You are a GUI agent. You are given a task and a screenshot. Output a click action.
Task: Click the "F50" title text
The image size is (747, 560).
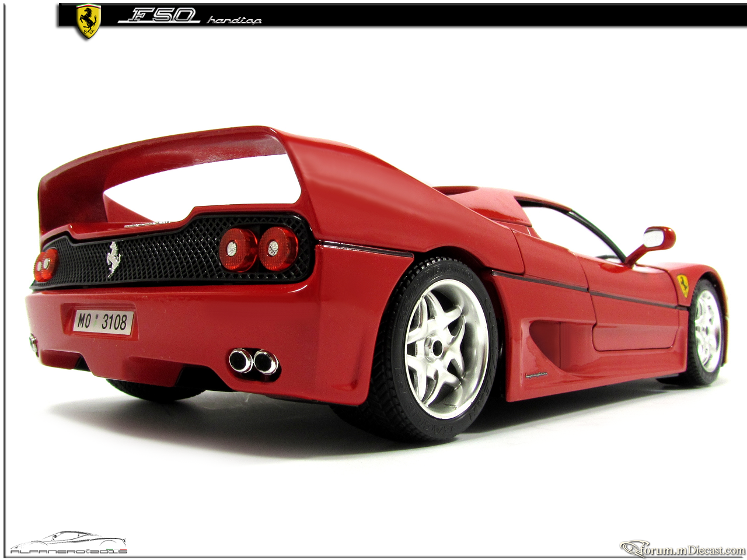[159, 16]
